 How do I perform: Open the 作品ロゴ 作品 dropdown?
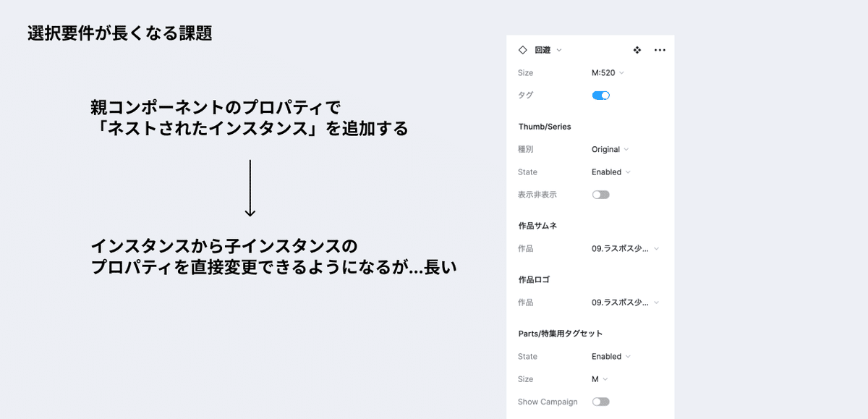pyautogui.click(x=626, y=302)
